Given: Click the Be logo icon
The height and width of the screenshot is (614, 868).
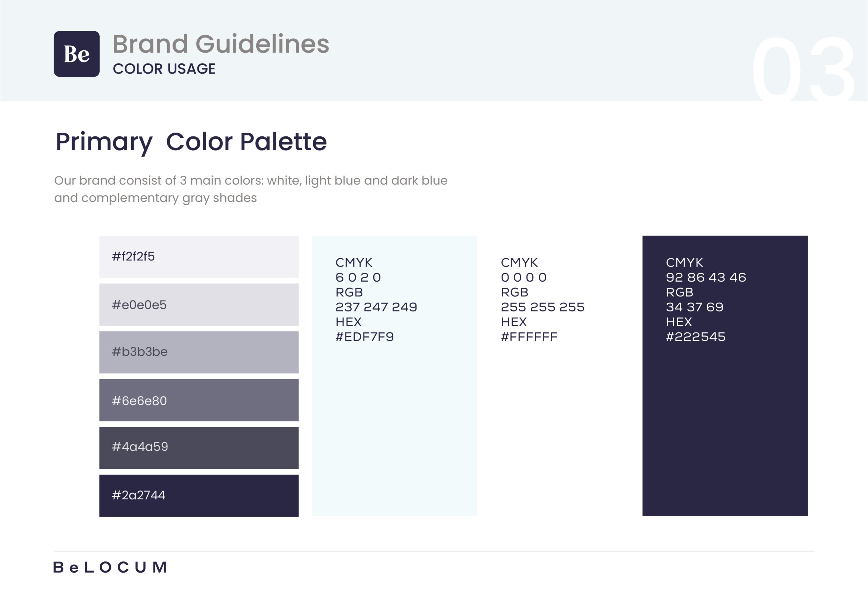Looking at the screenshot, I should (77, 54).
